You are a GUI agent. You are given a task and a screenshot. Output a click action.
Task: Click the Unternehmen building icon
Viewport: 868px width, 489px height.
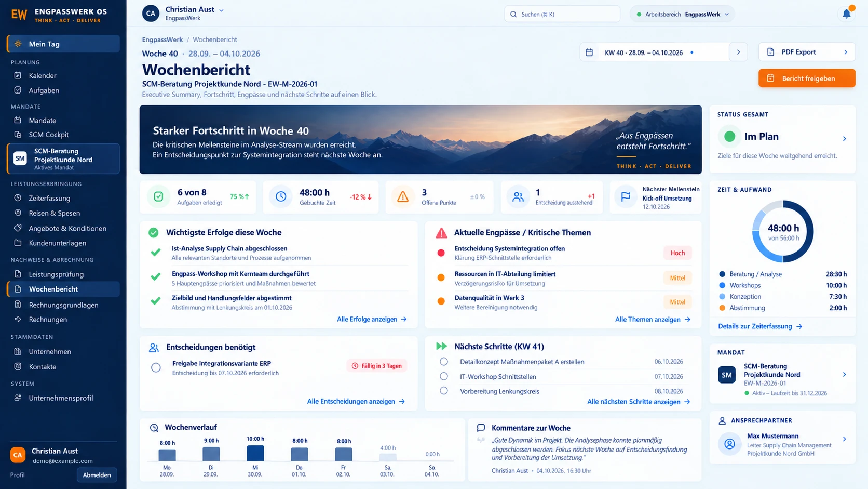tap(18, 351)
